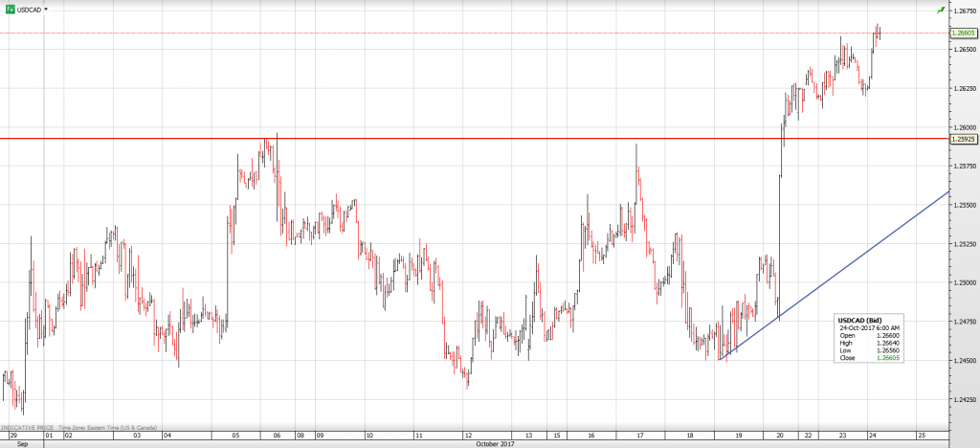The width and height of the screenshot is (980, 448).
Task: Open the USDCAD symbol dropdown arrow
Action: coord(47,8)
